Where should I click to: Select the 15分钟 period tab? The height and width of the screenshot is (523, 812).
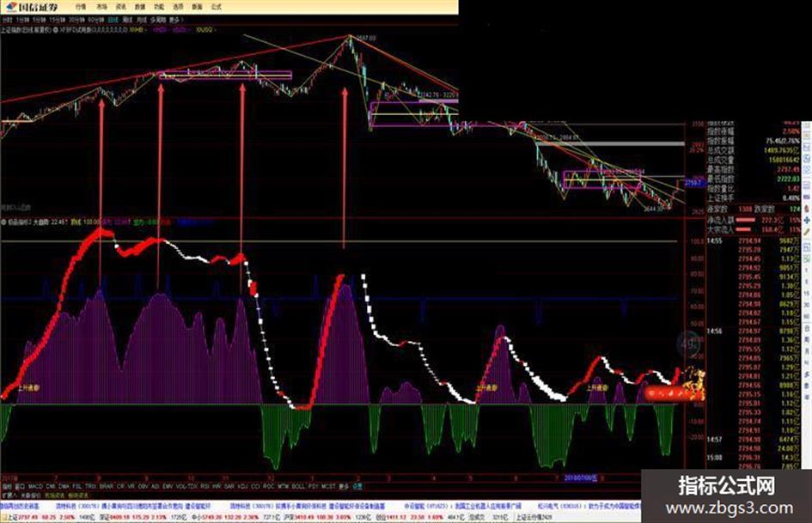coord(58,20)
